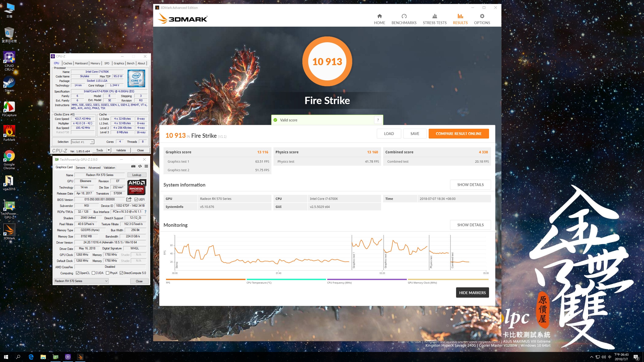Image resolution: width=644 pixels, height=362 pixels.
Task: Open the Benchmarks section in 3DMark
Action: [x=404, y=19]
